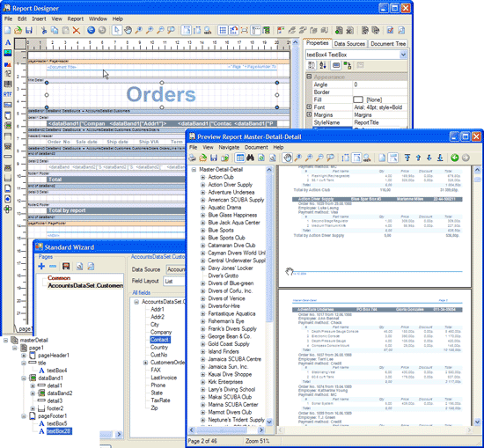Click the Save icon in Preview Report toolbar
Image resolution: width=484 pixels, height=448 pixels.
coord(214,158)
